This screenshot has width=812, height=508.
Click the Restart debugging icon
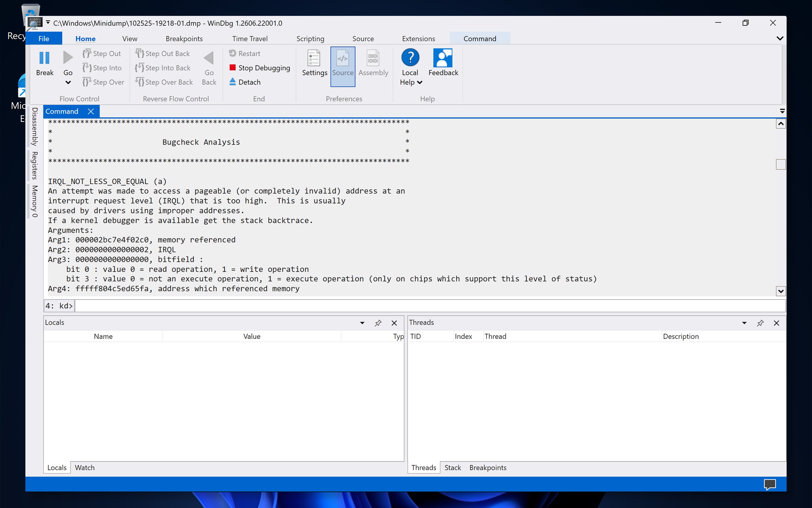[232, 53]
